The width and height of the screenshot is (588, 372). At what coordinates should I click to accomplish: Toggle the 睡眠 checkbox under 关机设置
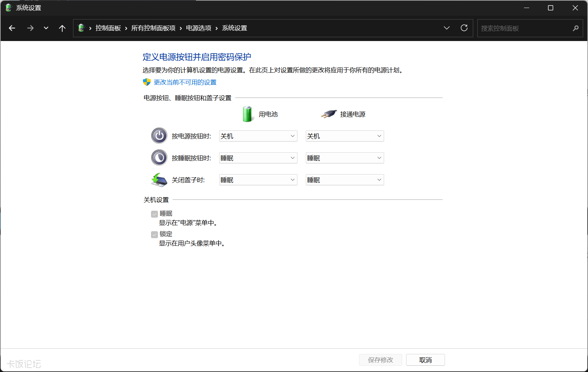(x=154, y=214)
